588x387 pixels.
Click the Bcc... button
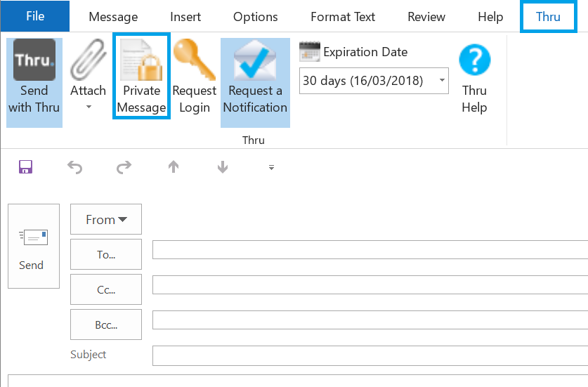click(x=106, y=324)
